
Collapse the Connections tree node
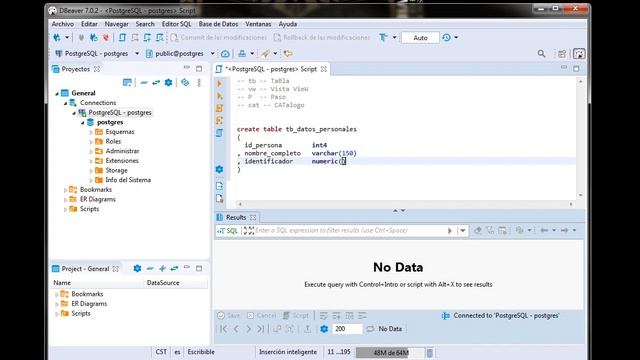point(66,103)
